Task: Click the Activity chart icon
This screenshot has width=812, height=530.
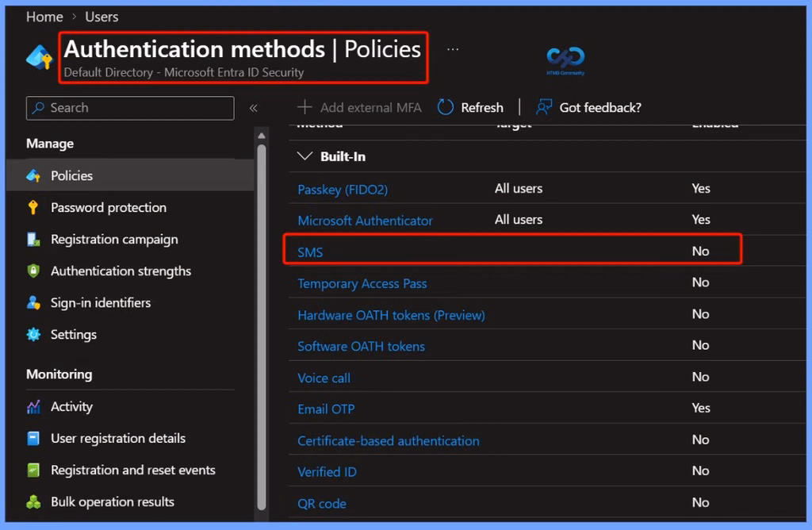Action: pos(33,407)
